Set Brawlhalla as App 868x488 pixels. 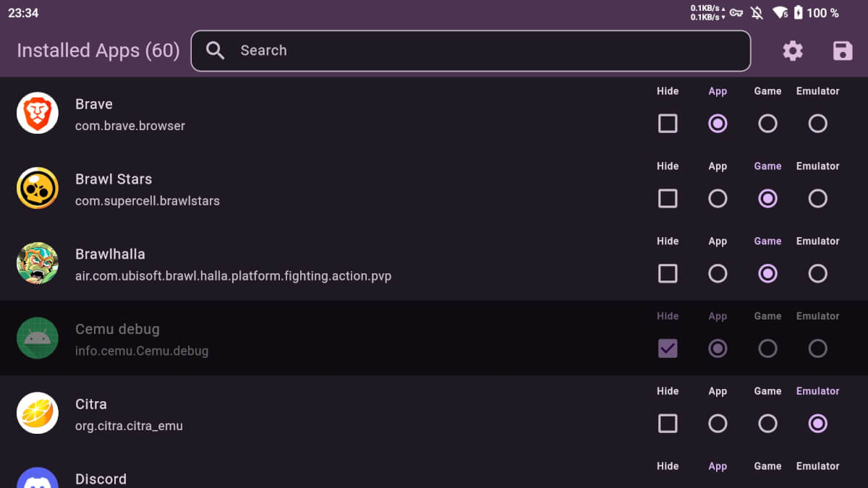coord(718,274)
